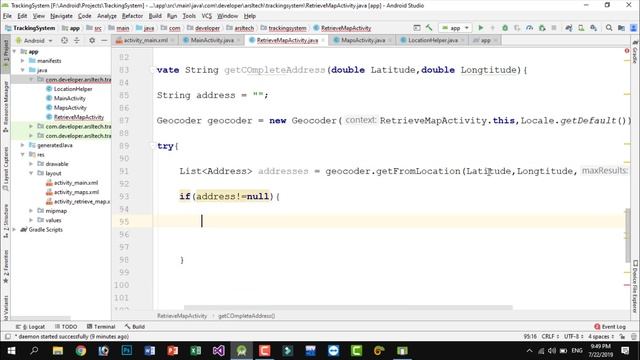
Task: Open the Event Log panel
Action: click(610, 327)
